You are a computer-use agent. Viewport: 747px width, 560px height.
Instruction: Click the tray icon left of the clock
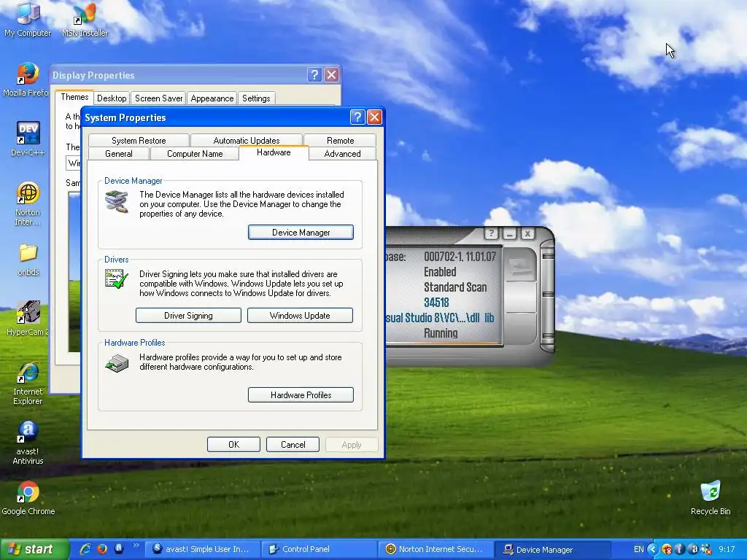(x=706, y=550)
